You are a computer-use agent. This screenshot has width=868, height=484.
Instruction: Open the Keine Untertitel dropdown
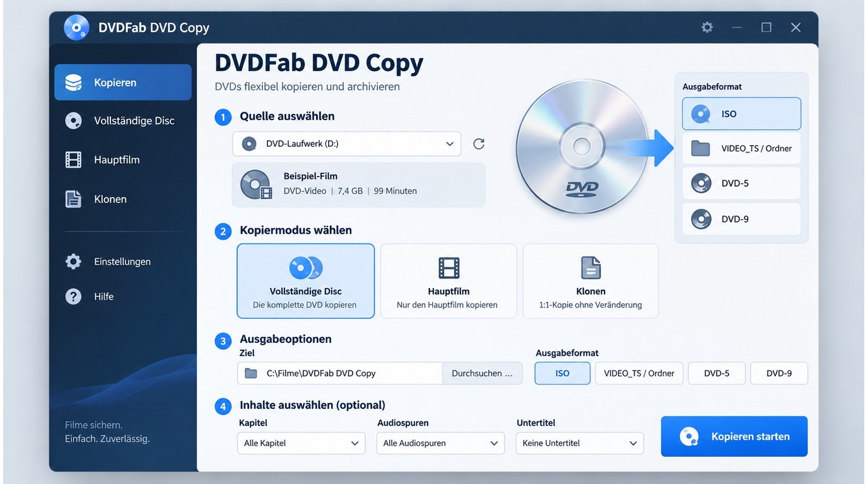(x=580, y=443)
